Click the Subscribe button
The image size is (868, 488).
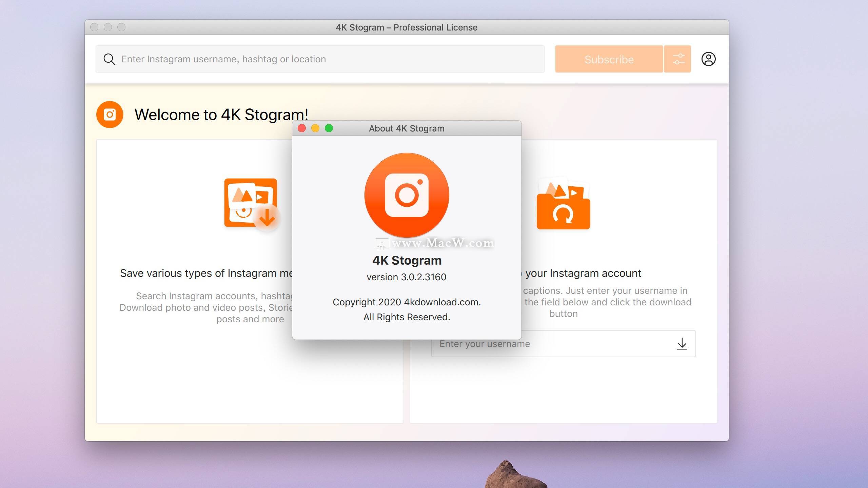[609, 59]
